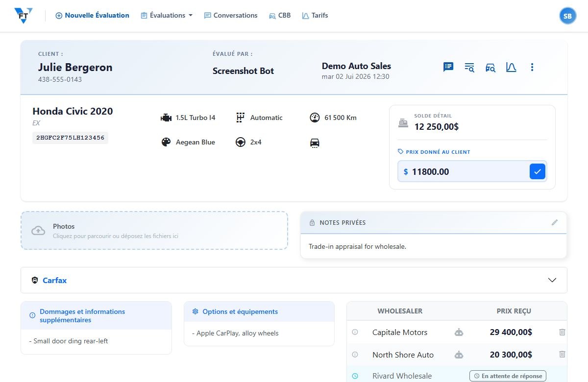This screenshot has width=588, height=382.
Task: Click the vehicle search icon in the header
Action: tap(490, 68)
